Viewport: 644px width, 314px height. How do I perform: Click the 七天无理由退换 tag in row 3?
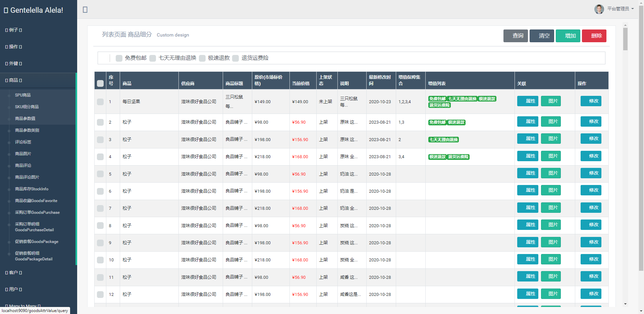click(x=443, y=140)
